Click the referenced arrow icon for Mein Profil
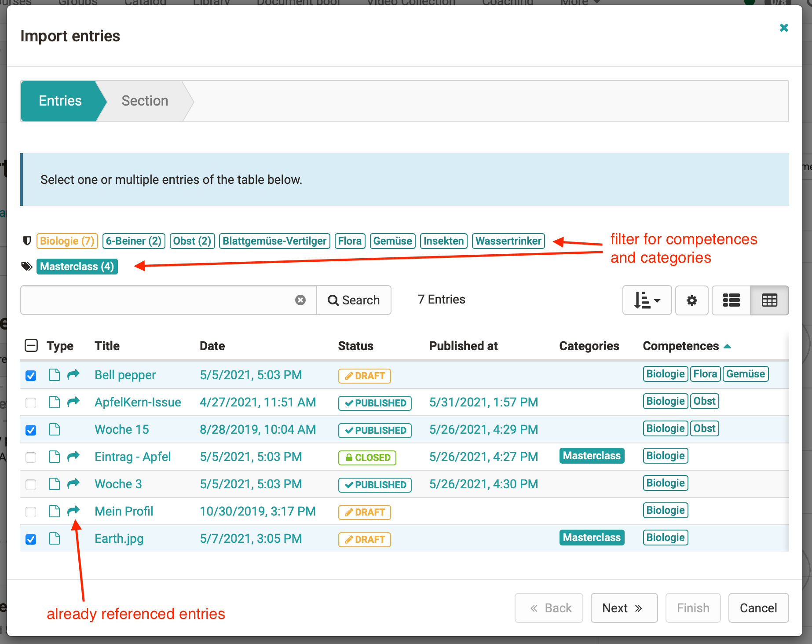The height and width of the screenshot is (644, 812). [73, 511]
